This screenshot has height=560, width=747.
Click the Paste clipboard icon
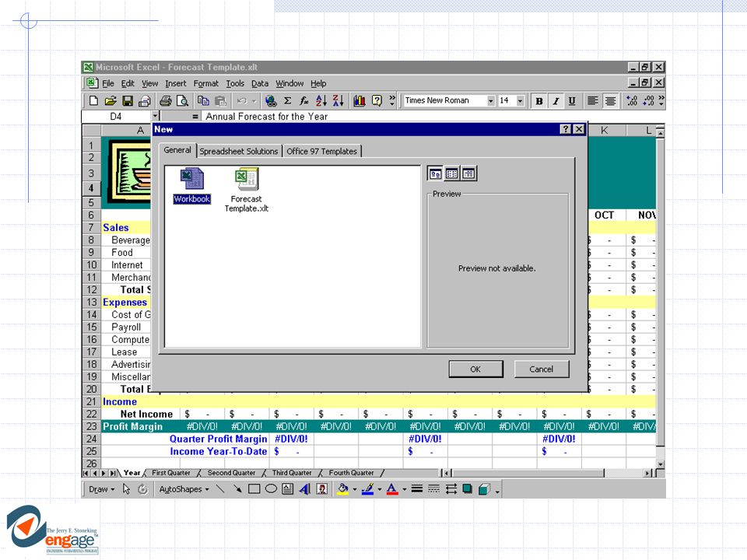220,100
